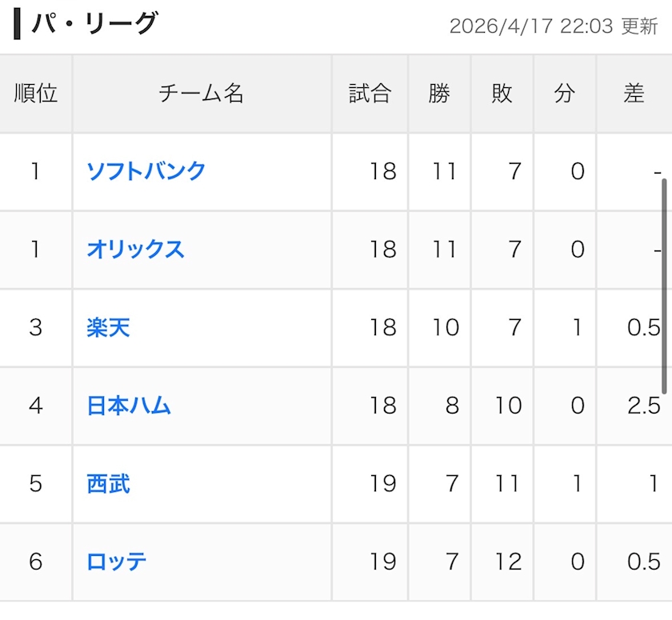Click 日本ハム's losses cell showing 10
672x620 pixels.
pos(508,406)
